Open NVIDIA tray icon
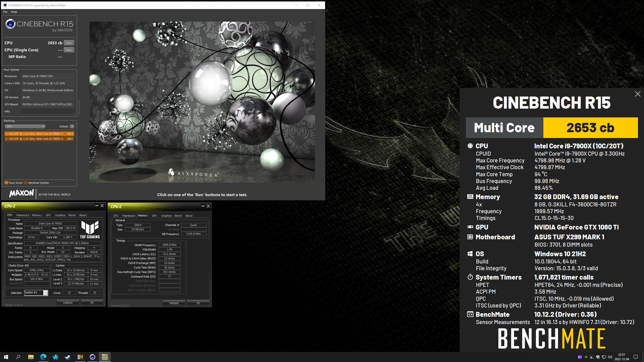This screenshot has height=362, width=644. pyautogui.click(x=586, y=357)
